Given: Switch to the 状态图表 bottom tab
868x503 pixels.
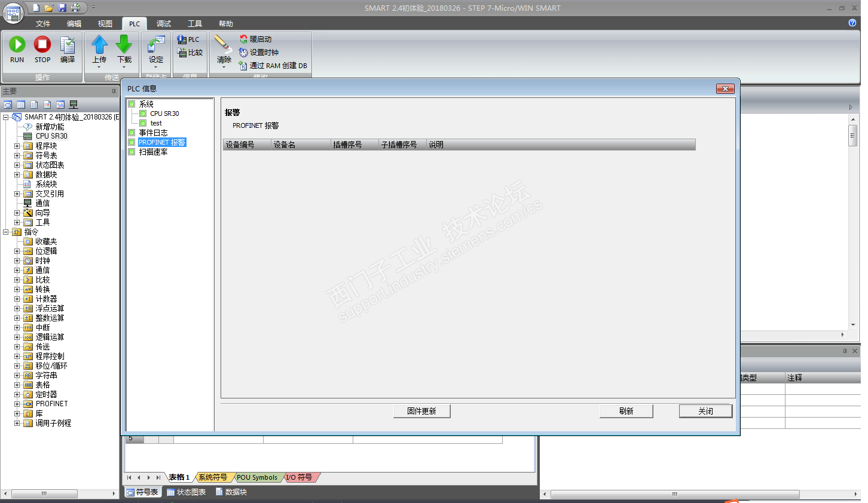Looking at the screenshot, I should click(186, 492).
